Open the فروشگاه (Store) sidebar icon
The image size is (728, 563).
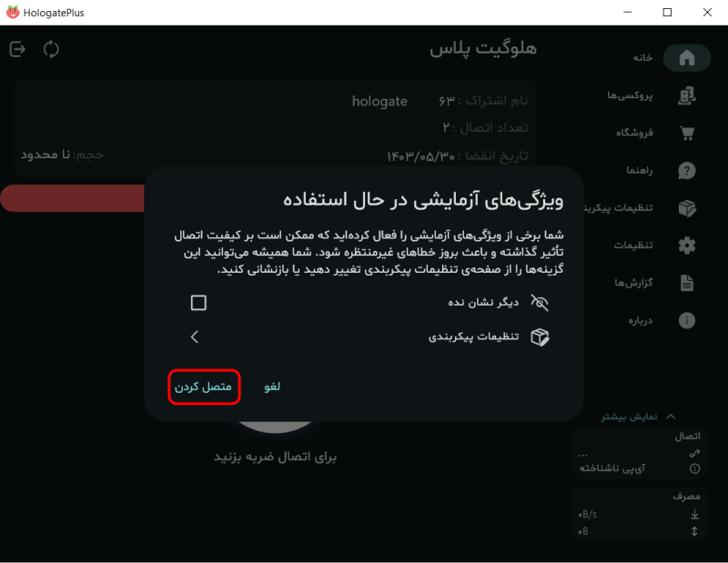[x=687, y=132]
